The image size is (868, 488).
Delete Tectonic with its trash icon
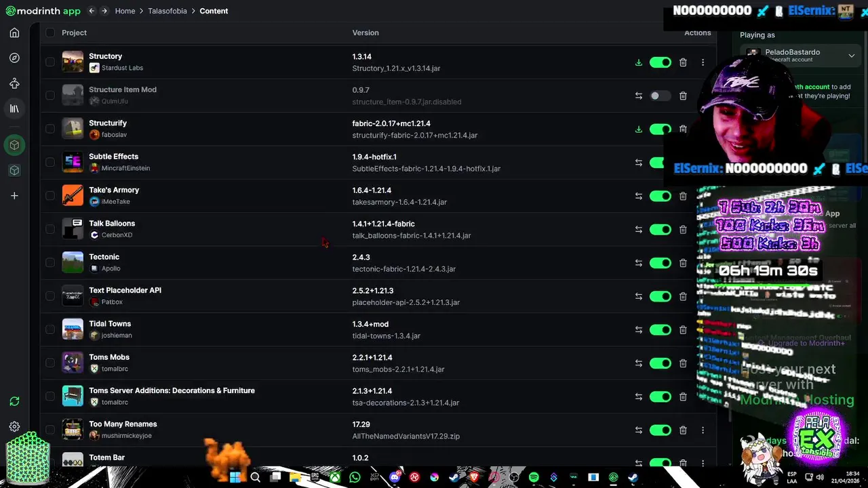[x=683, y=263]
